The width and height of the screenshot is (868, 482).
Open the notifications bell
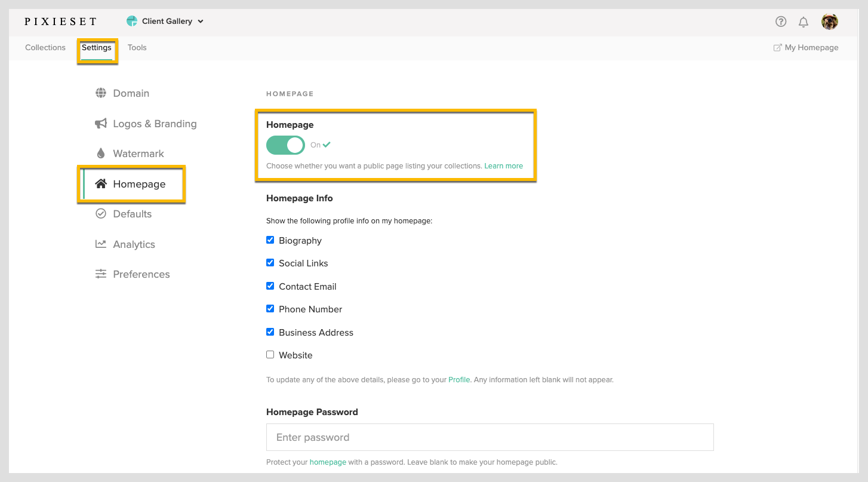[804, 22]
